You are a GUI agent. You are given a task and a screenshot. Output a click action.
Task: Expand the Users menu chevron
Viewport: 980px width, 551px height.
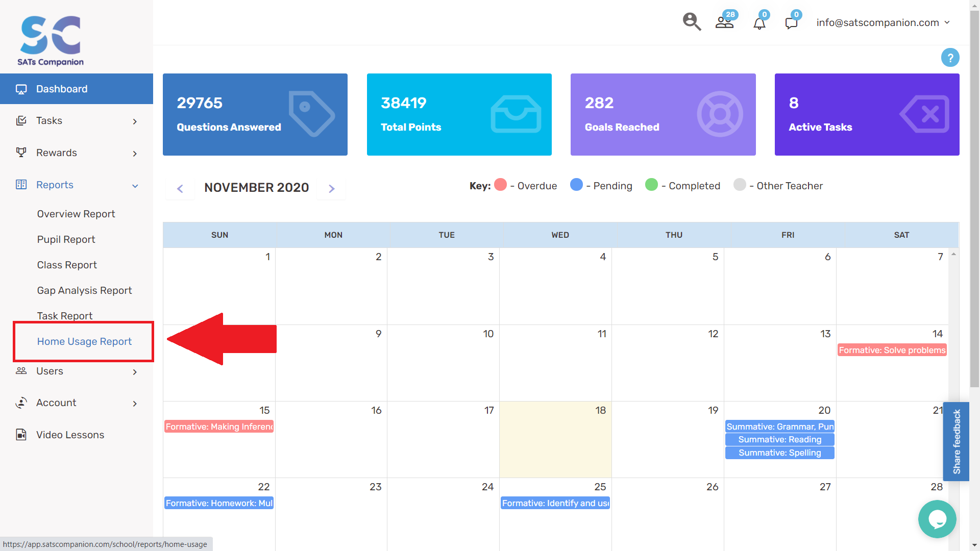click(135, 372)
